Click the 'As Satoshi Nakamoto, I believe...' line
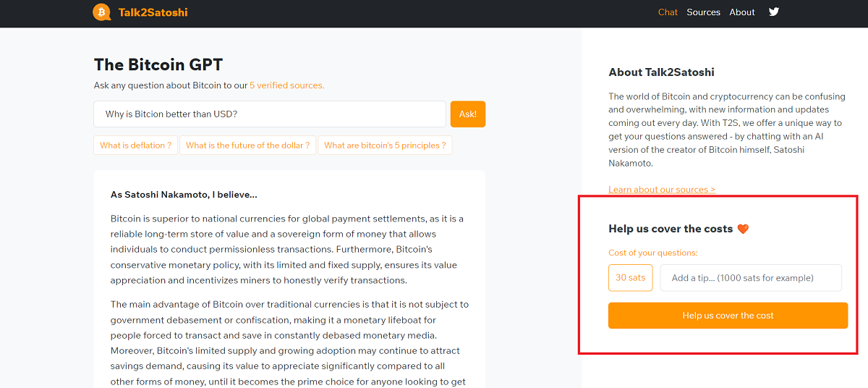Screen dimensions: 868x388 184,195
